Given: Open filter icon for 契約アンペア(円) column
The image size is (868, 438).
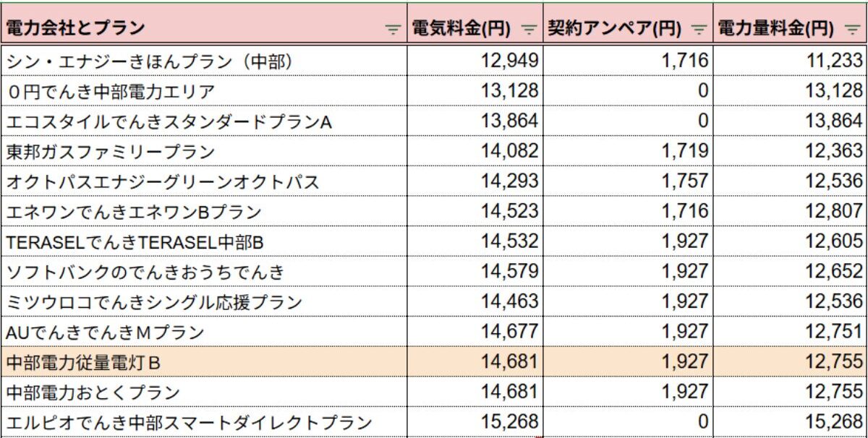Looking at the screenshot, I should (699, 30).
